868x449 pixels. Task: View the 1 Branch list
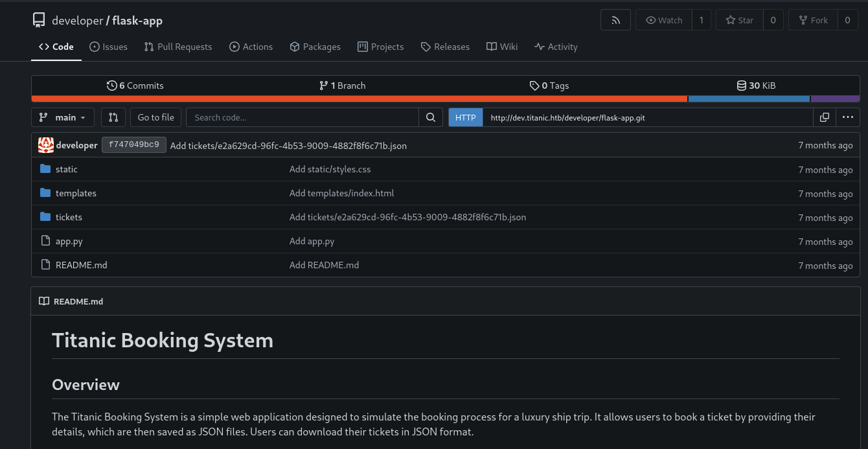click(342, 86)
